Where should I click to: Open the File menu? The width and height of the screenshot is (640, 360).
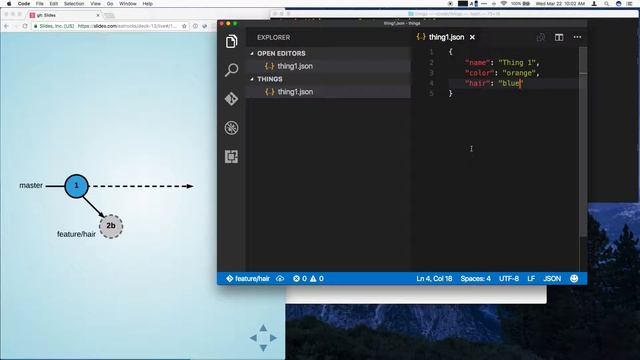(40, 4)
